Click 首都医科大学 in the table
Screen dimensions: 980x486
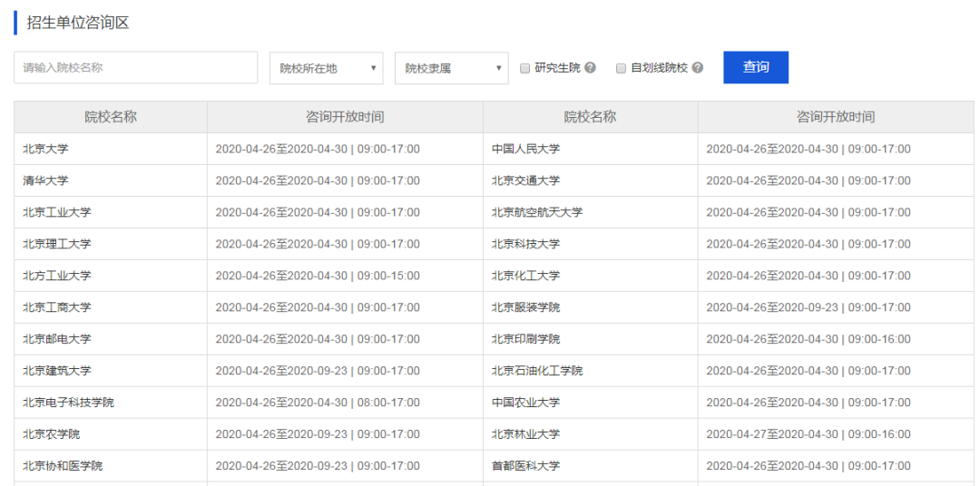click(x=525, y=465)
